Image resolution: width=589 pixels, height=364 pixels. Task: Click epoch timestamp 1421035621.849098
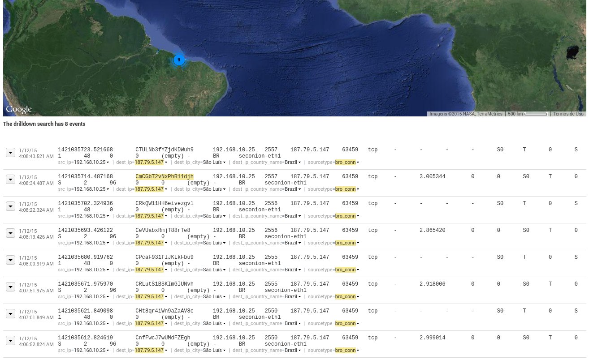(x=85, y=311)
